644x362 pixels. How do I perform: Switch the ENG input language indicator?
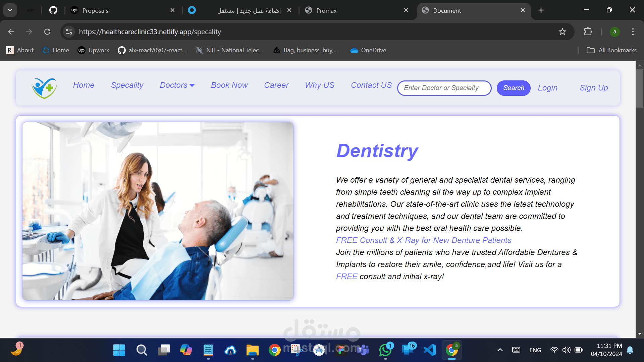click(x=535, y=350)
